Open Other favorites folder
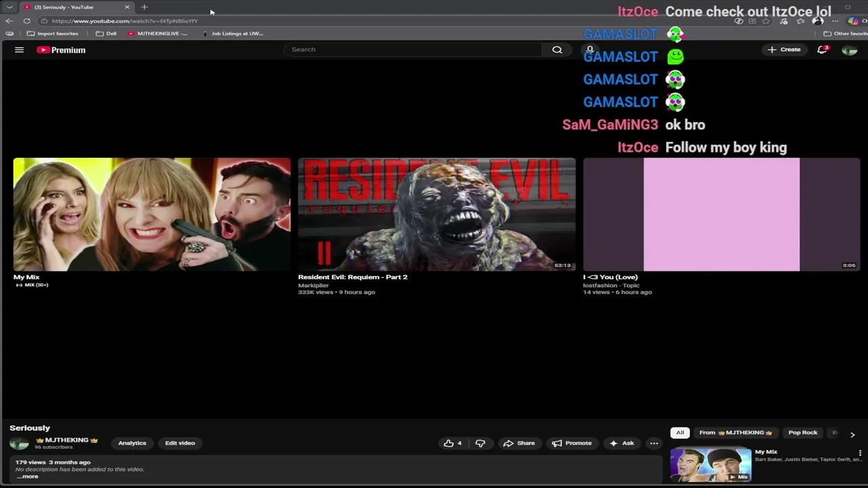The height and width of the screenshot is (488, 868). tap(845, 33)
